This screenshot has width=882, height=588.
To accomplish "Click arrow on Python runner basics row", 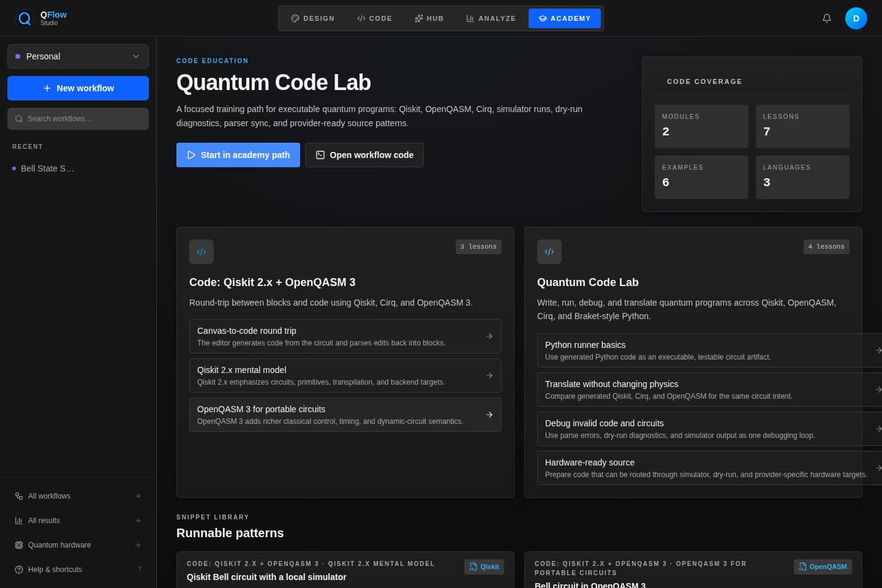I will (878, 350).
